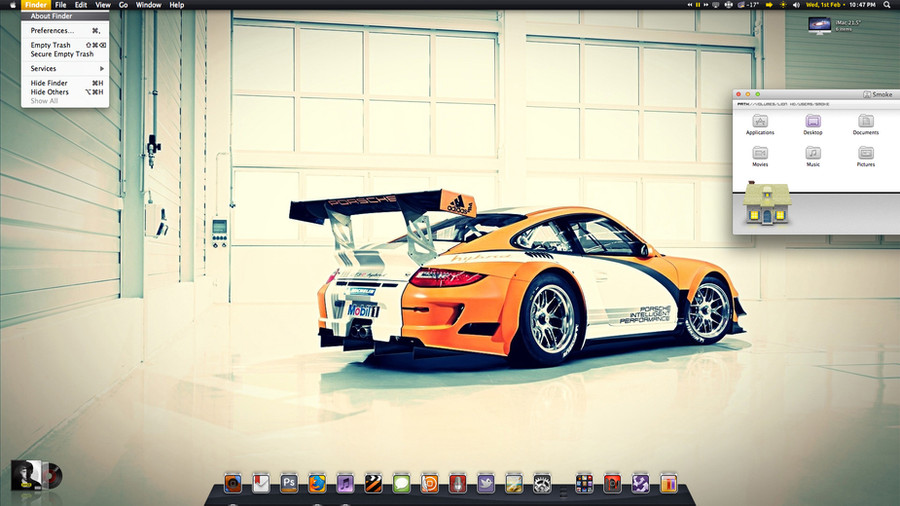Open the colorful app grid dock icon
This screenshot has width=900, height=506.
click(x=584, y=484)
